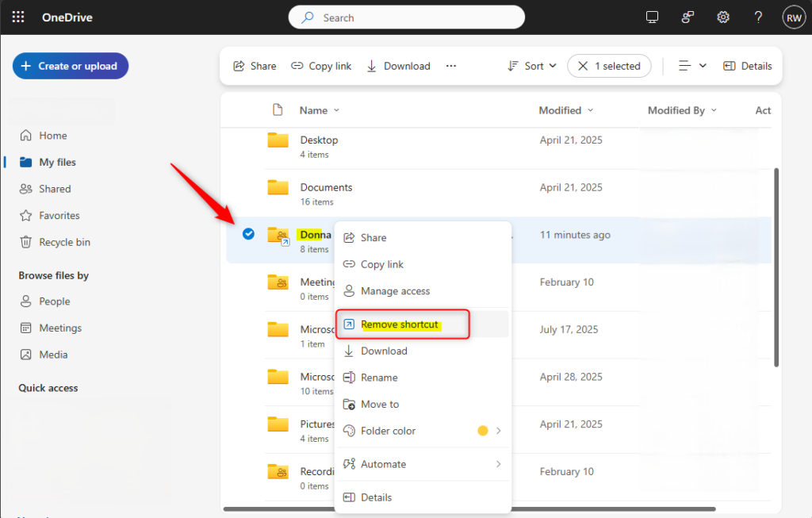812x518 pixels.
Task: Click the Home icon in sidebar
Action: (26, 135)
